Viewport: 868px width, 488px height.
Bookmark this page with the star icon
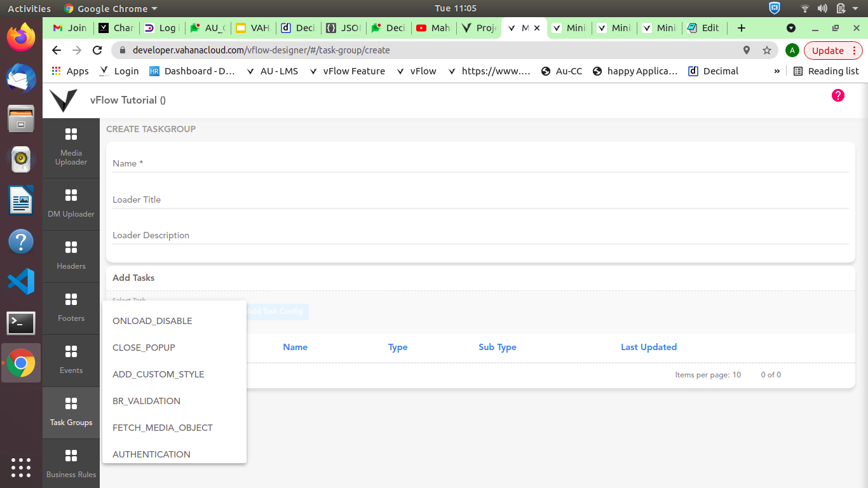point(767,50)
